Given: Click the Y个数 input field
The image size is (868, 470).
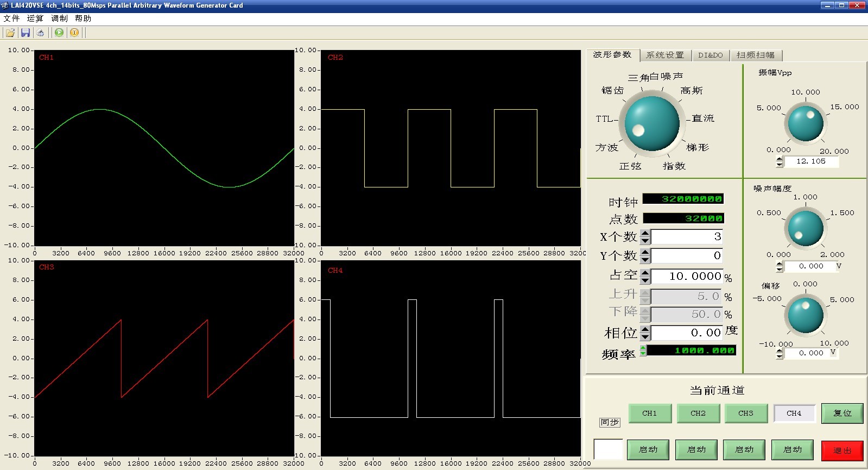Looking at the screenshot, I should click(x=687, y=256).
